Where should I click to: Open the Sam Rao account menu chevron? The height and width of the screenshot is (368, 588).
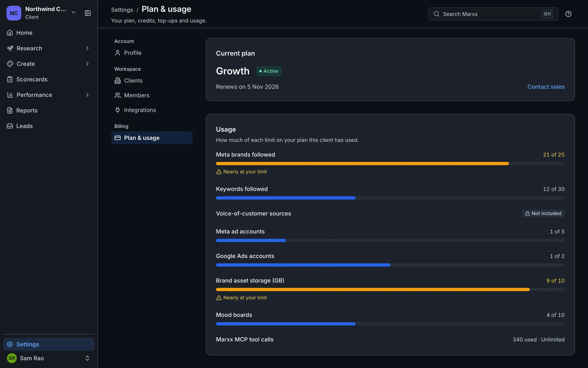[x=87, y=358]
